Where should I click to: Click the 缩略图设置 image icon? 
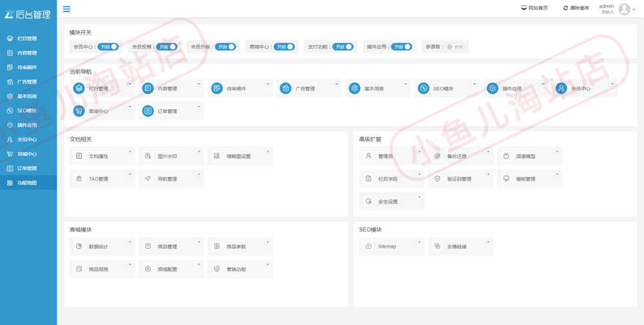217,156
